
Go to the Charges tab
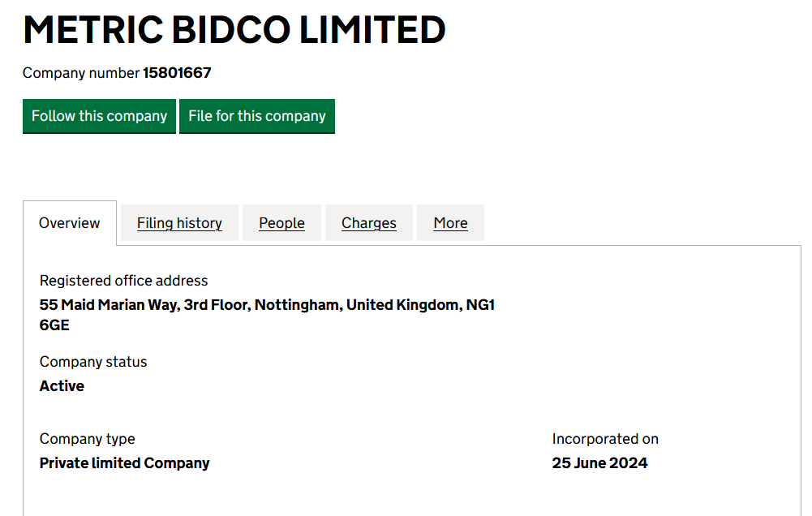point(369,223)
